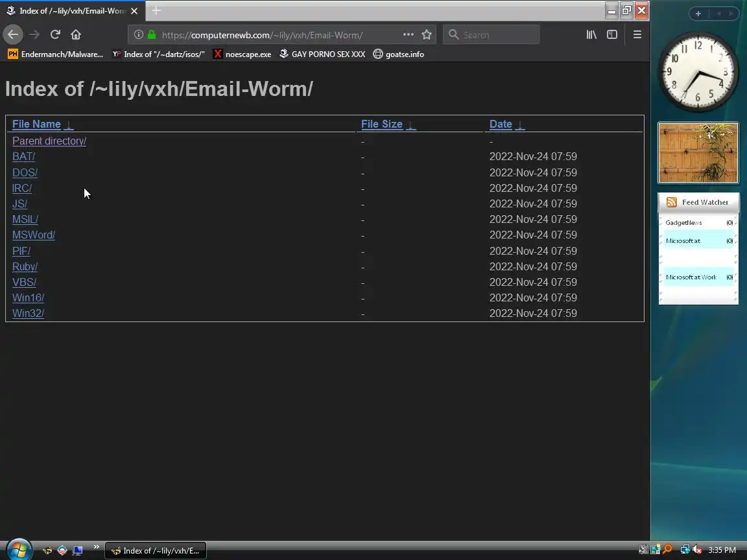Click the arrow next to Date
The image size is (747, 560).
(x=520, y=124)
